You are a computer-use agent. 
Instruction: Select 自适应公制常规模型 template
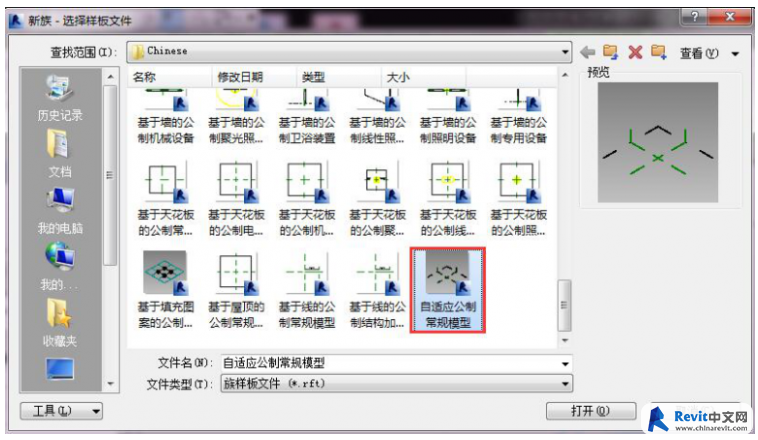[448, 290]
